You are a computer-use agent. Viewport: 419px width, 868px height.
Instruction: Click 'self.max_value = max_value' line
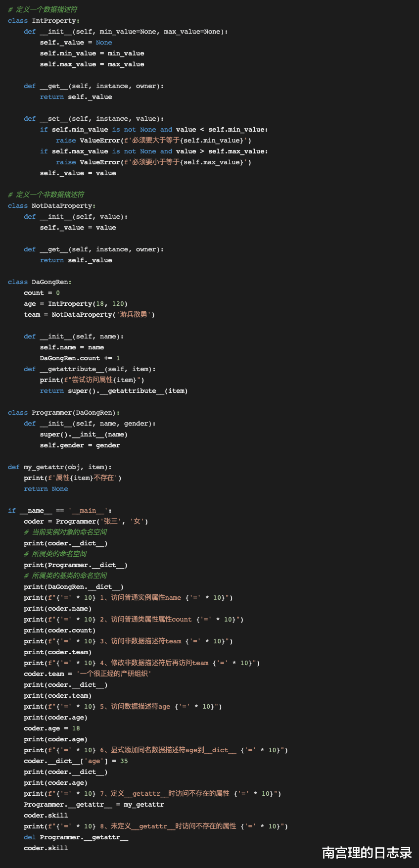(x=92, y=64)
